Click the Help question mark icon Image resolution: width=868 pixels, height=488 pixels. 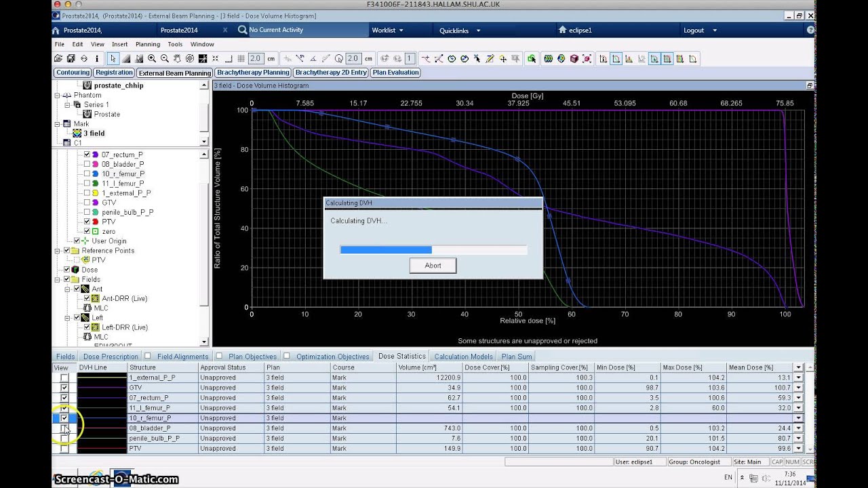tap(811, 30)
